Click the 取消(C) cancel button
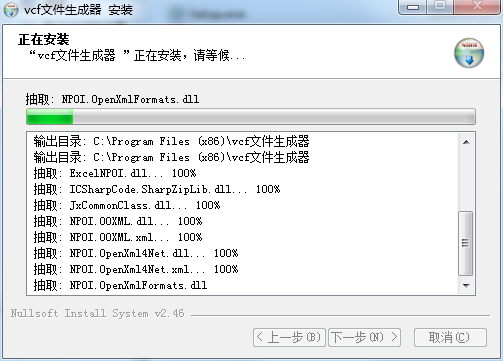The height and width of the screenshot is (361, 503). (x=450, y=337)
